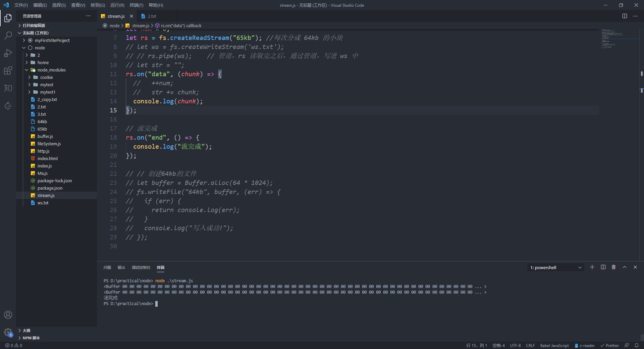
Task: Open the z-reader view icon in activity bar
Action: coord(8,105)
